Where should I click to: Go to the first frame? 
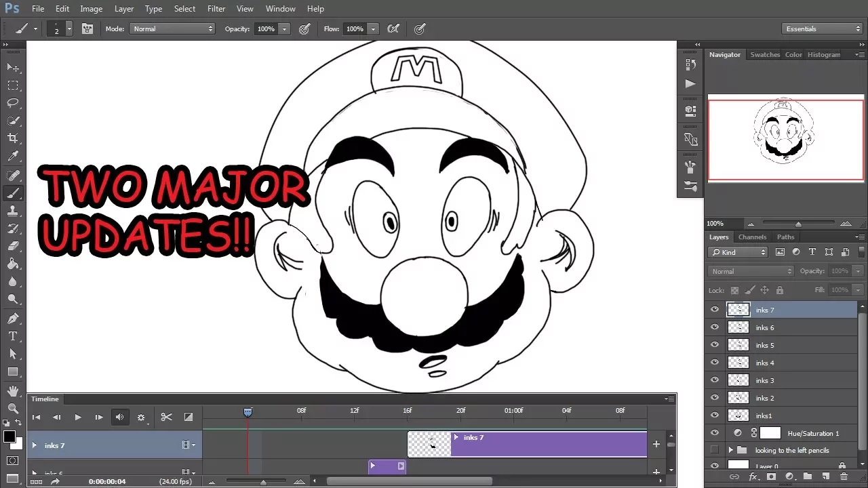click(36, 417)
